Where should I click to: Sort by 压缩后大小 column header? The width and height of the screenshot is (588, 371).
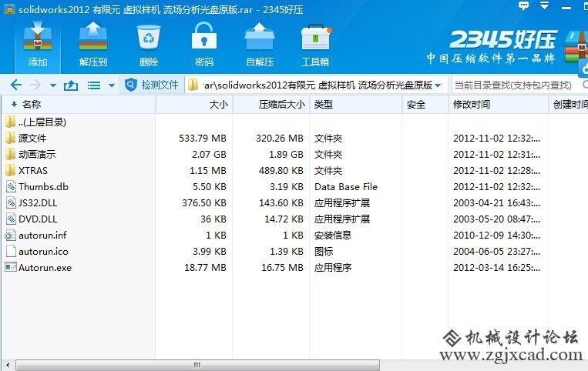[x=271, y=105]
